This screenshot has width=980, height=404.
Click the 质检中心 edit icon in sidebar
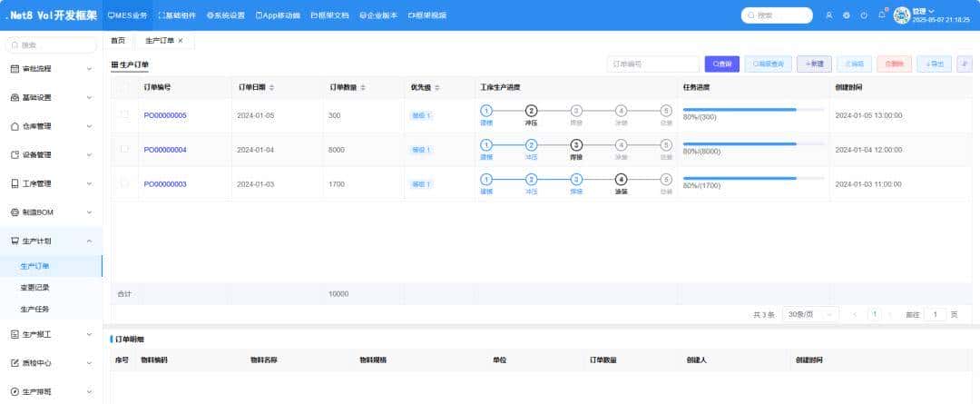15,363
